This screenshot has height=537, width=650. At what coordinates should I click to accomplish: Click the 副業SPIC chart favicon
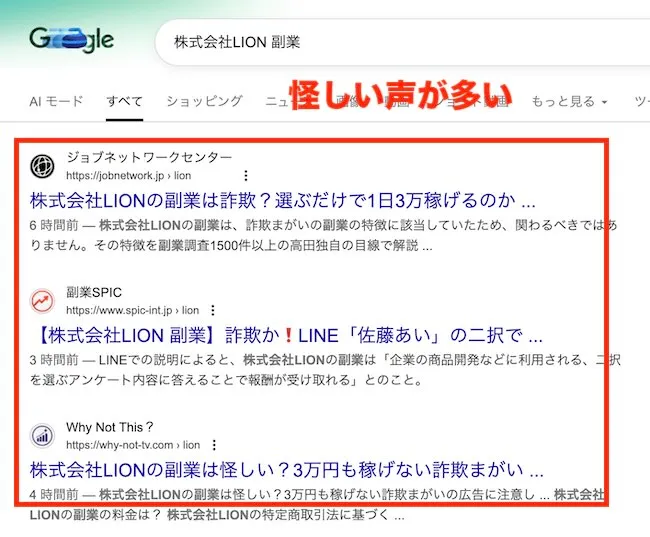(42, 301)
